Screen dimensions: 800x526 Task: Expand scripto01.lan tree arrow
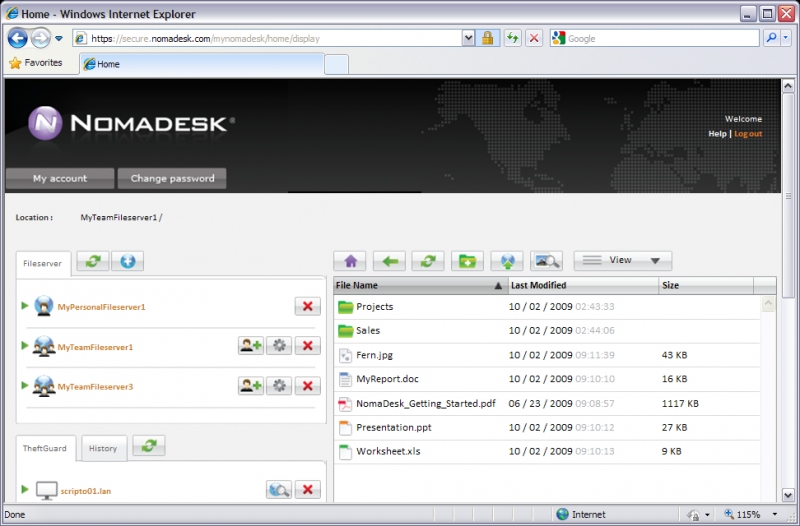click(x=24, y=489)
